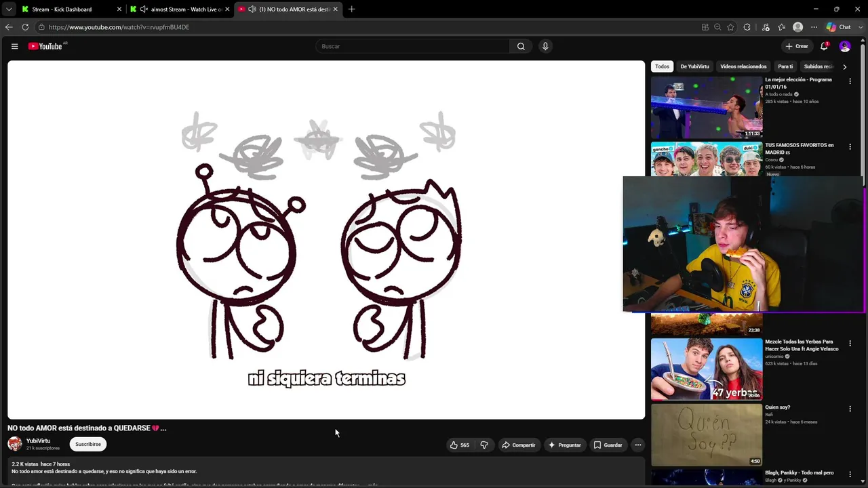Open a new browser tab
The height and width of the screenshot is (488, 868).
pos(351,9)
